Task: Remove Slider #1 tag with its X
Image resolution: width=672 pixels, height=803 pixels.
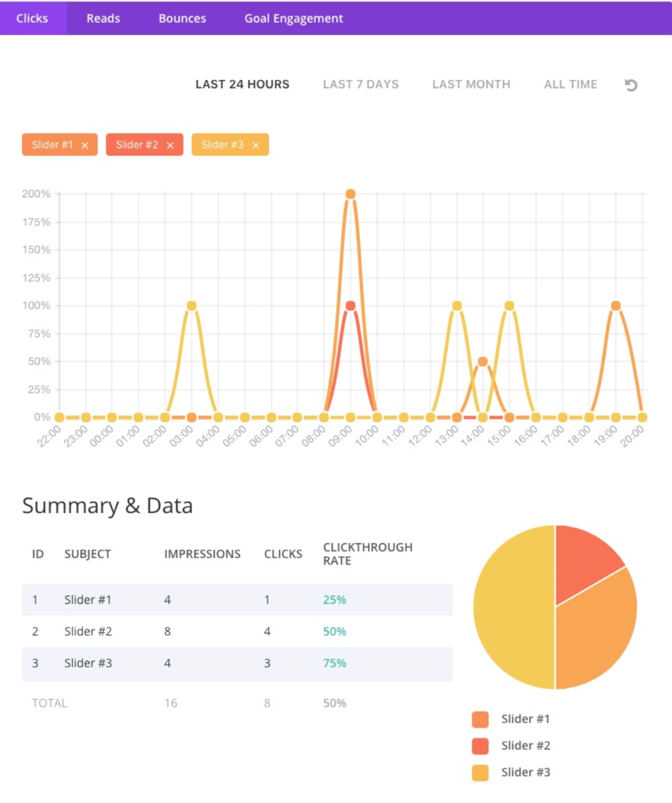Action: (84, 146)
